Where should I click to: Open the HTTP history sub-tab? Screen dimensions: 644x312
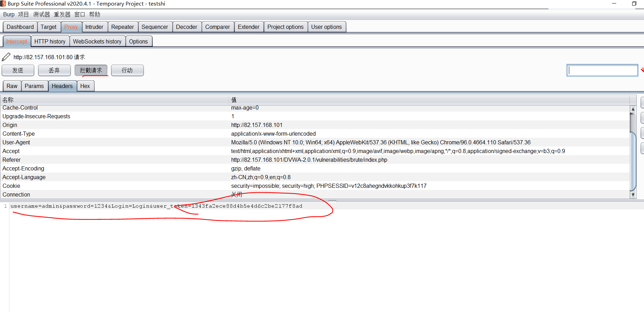point(50,41)
